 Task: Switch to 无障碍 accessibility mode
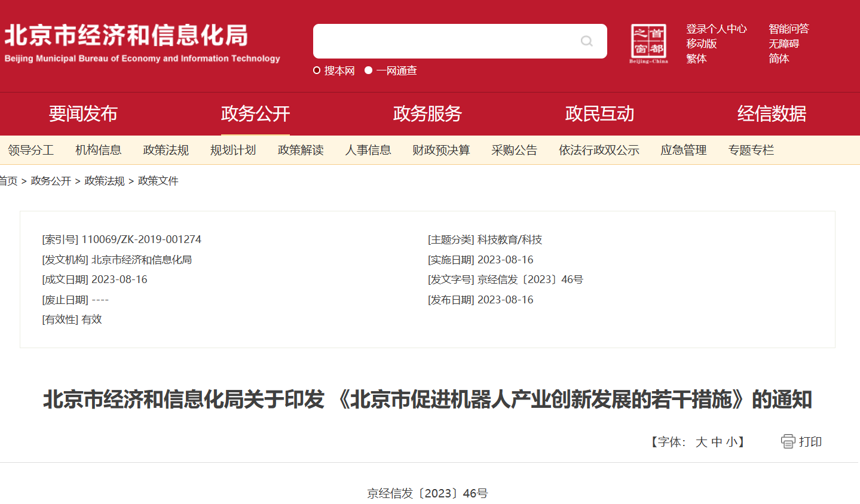(x=779, y=43)
